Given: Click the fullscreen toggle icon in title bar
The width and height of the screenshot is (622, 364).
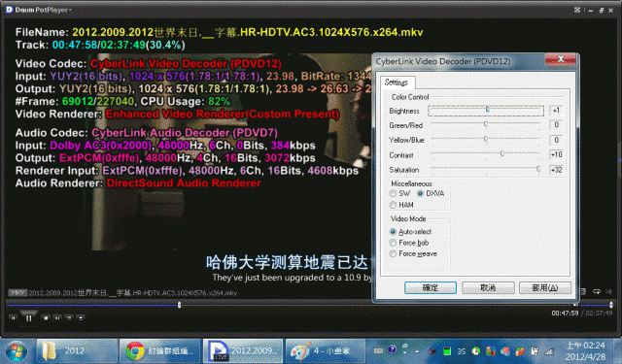Looking at the screenshot, I should [x=577, y=10].
